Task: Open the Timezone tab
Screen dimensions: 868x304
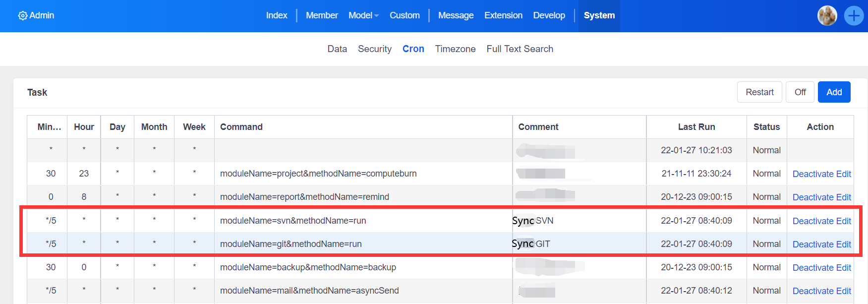Action: (455, 49)
